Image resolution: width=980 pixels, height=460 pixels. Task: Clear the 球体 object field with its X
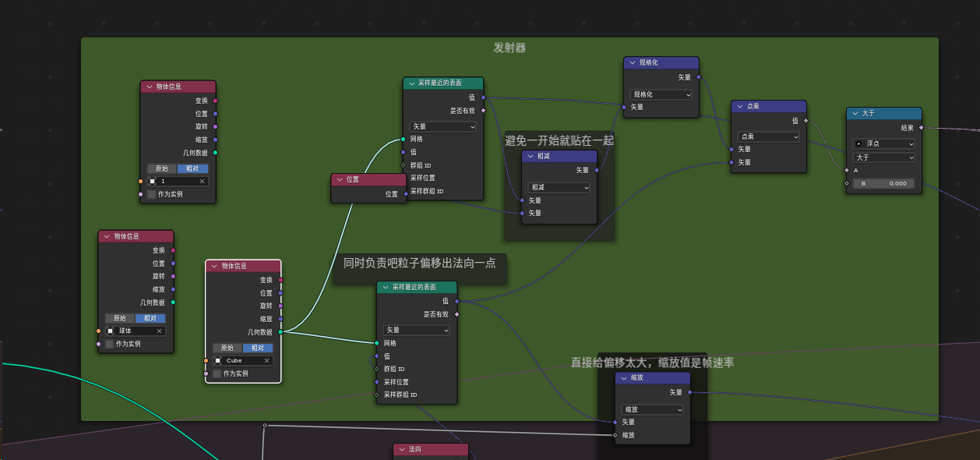(160, 331)
